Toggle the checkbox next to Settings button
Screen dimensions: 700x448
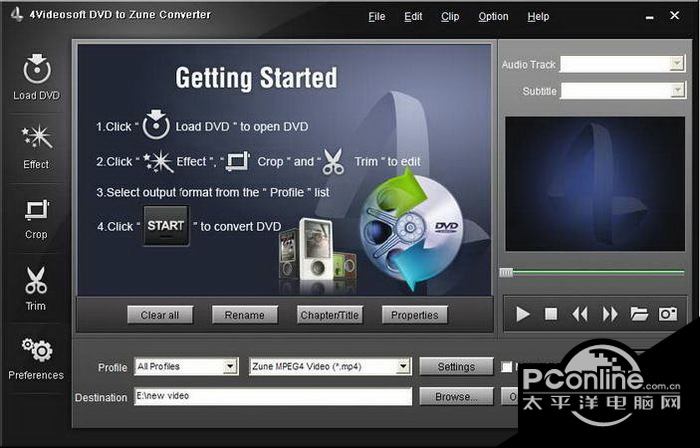pyautogui.click(x=506, y=367)
